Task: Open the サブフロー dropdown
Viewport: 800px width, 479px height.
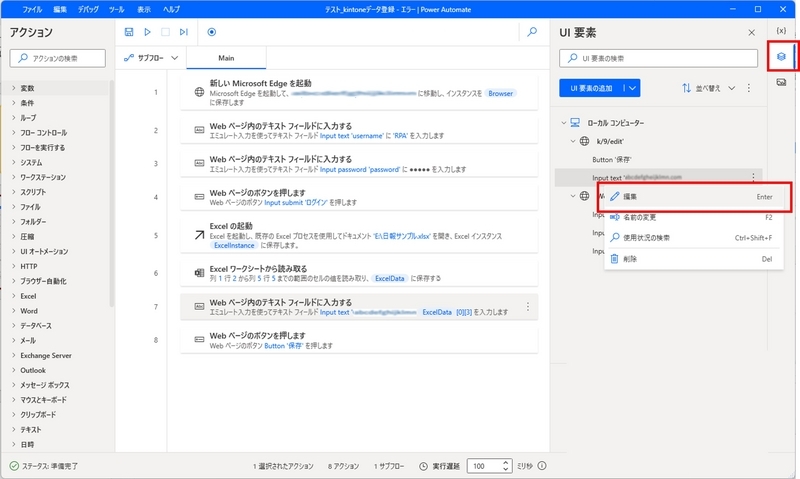Action: [x=174, y=58]
